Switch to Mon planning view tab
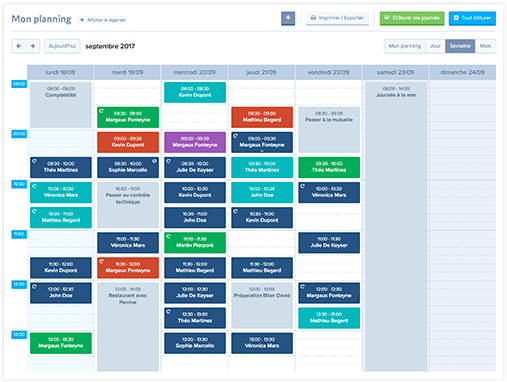 405,46
